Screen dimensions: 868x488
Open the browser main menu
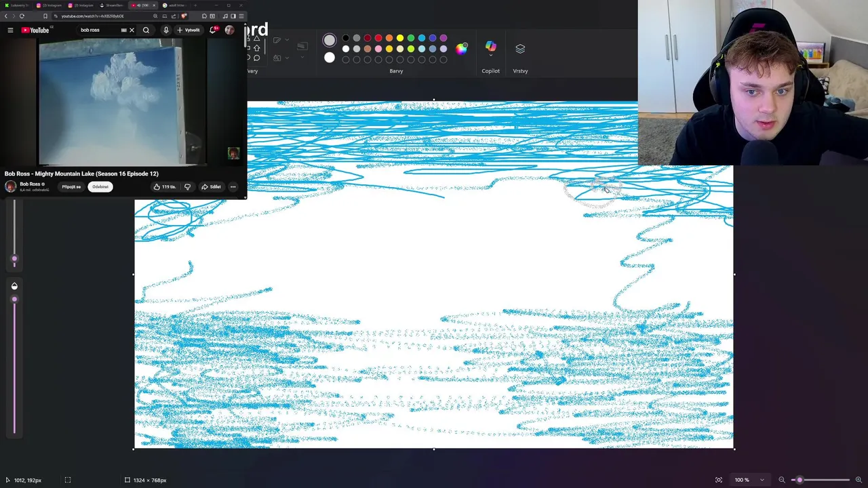click(x=241, y=16)
